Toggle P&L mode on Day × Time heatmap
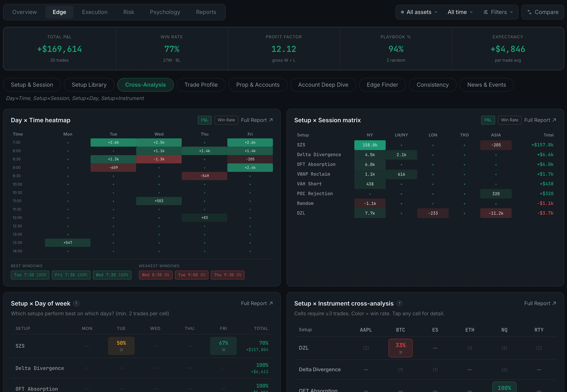Viewport: 567px width, 392px height. pyautogui.click(x=205, y=120)
